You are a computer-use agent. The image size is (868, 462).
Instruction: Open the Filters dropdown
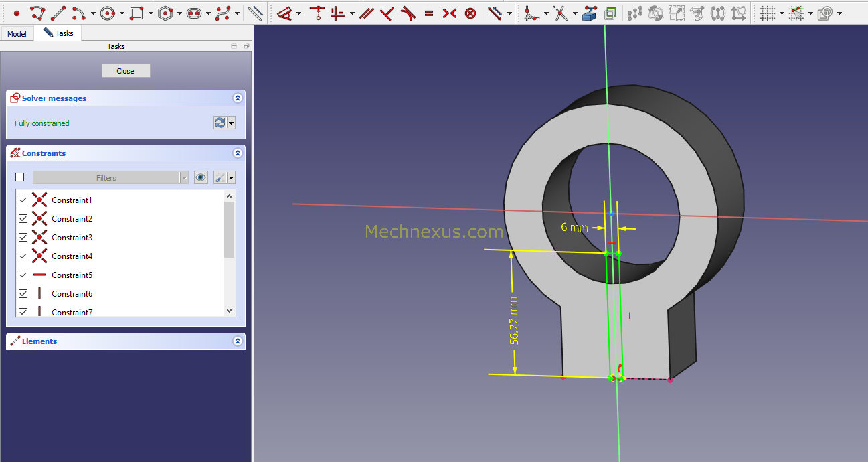[184, 177]
